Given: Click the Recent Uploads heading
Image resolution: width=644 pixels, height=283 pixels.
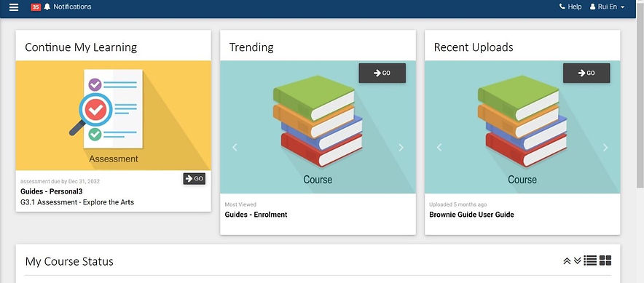Looking at the screenshot, I should (x=474, y=47).
